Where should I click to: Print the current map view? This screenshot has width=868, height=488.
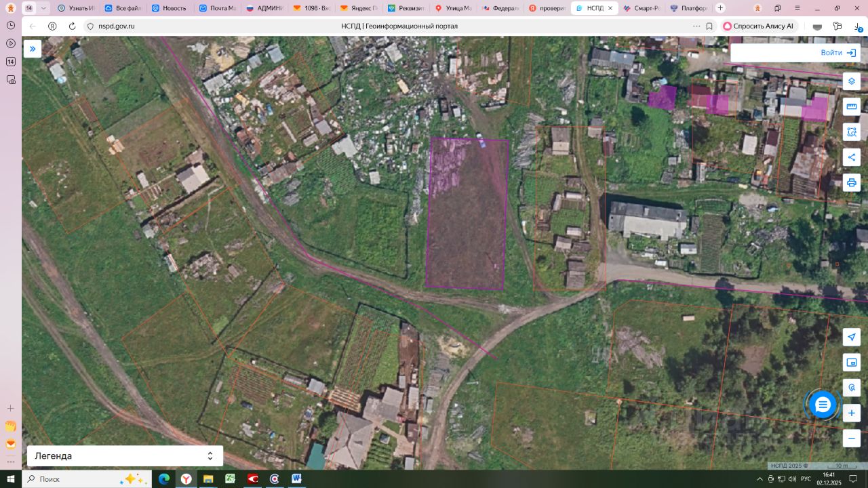point(852,183)
